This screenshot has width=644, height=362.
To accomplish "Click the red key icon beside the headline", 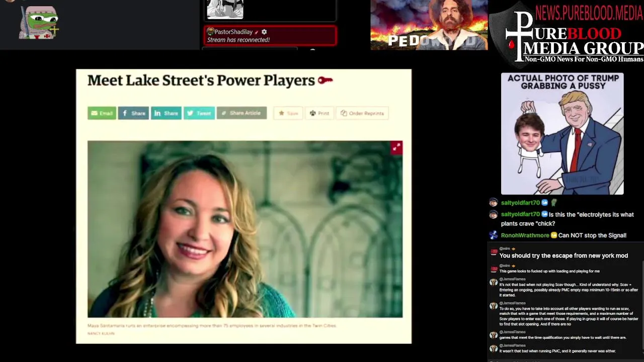I will [x=326, y=80].
